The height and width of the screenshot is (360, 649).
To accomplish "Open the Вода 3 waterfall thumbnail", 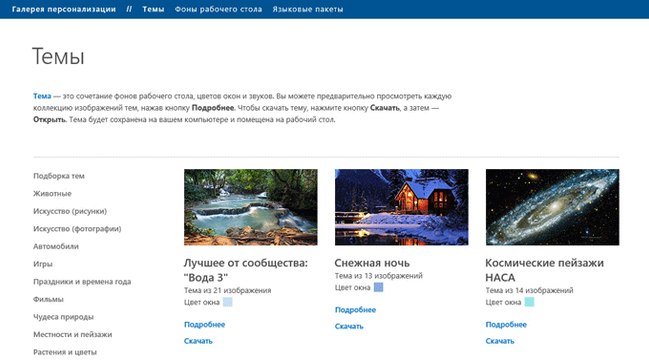I will point(251,207).
